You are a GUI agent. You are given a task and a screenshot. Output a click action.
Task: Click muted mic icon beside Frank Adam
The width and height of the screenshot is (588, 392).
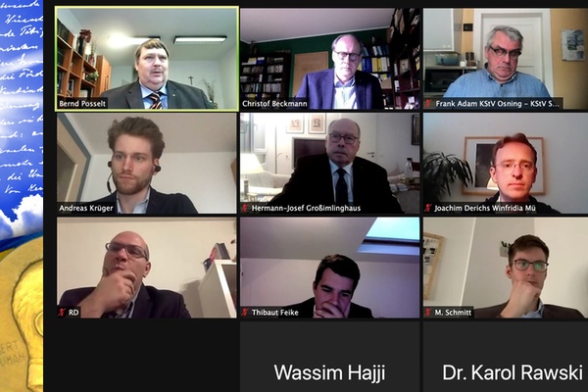tap(429, 104)
